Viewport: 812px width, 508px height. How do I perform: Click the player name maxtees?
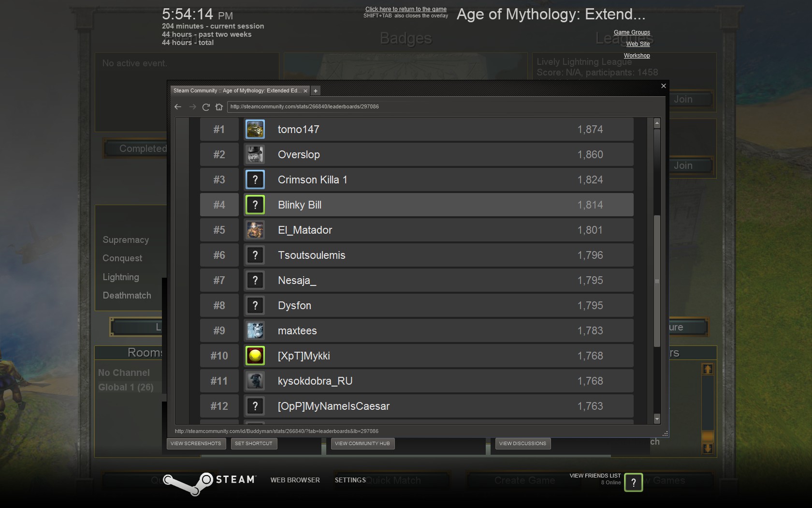(x=297, y=330)
